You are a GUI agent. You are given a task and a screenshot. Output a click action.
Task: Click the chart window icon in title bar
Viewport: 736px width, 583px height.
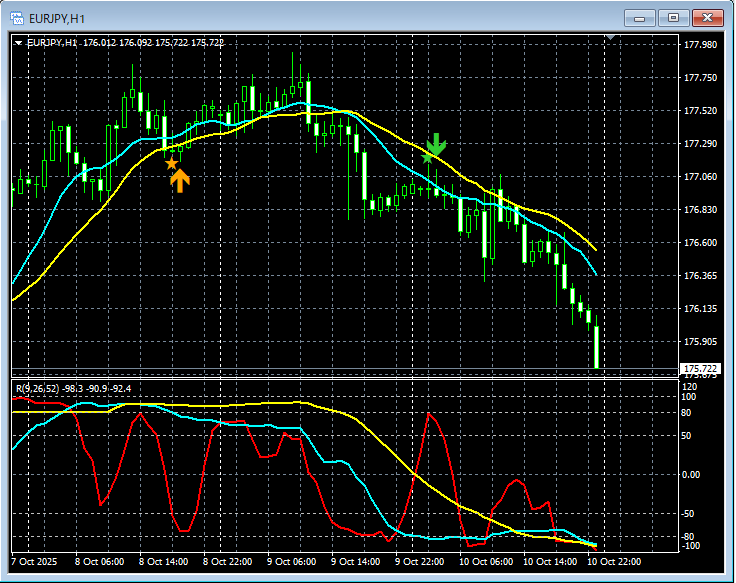pos(17,17)
